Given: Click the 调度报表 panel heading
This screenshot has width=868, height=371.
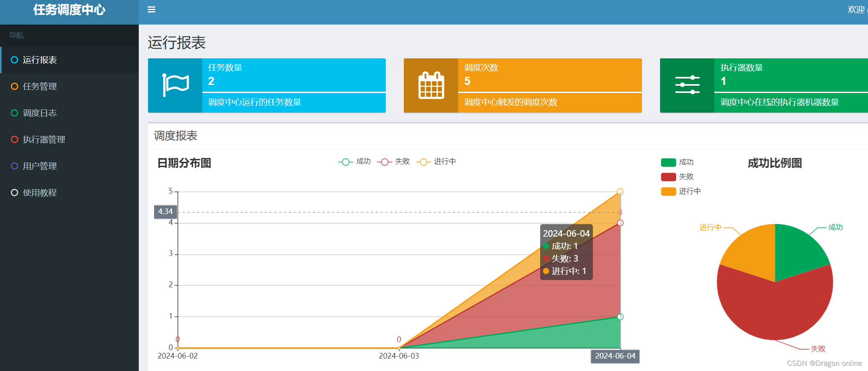Looking at the screenshot, I should click(x=176, y=136).
